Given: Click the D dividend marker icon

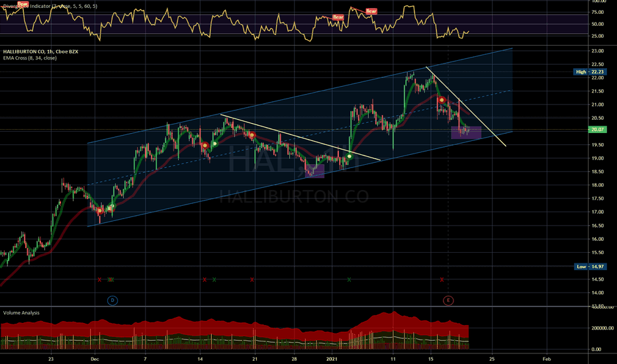Looking at the screenshot, I should pyautogui.click(x=113, y=300).
